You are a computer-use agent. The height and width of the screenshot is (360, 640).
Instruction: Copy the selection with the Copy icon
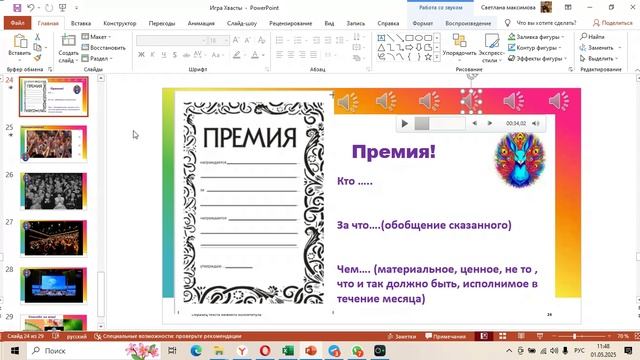point(37,47)
